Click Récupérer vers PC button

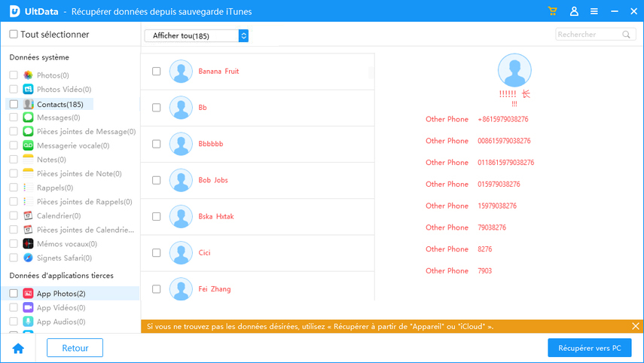589,348
